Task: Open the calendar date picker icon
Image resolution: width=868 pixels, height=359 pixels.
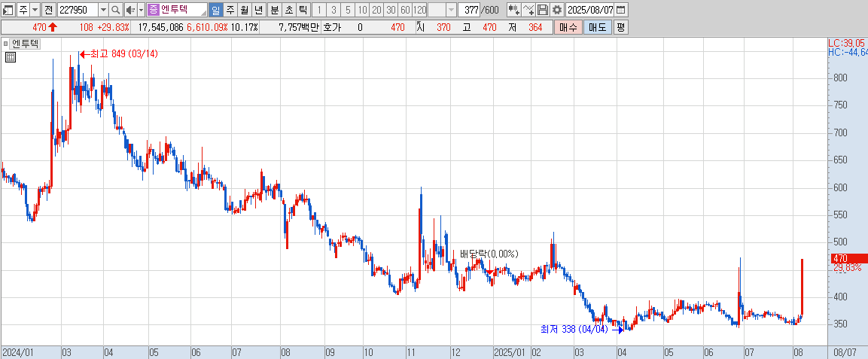Action: (x=621, y=9)
